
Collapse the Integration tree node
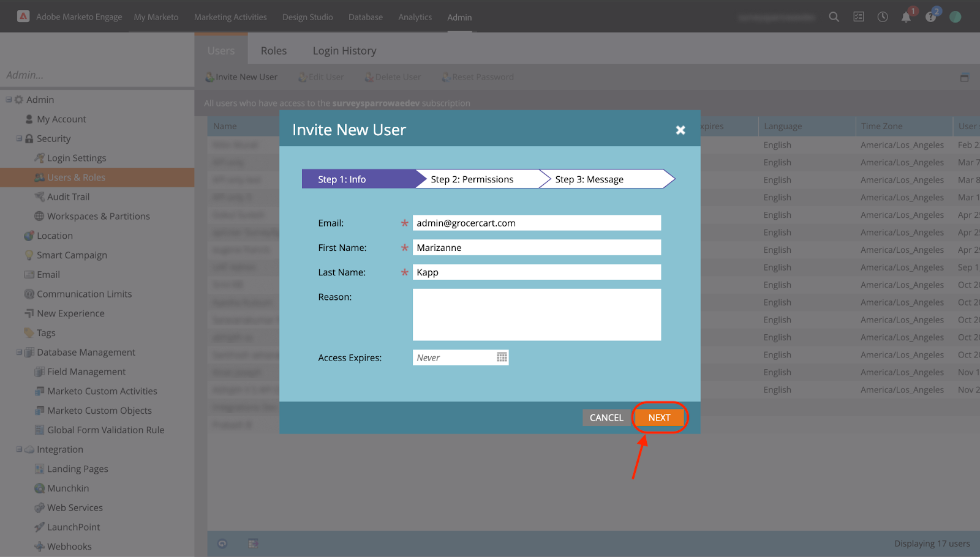click(x=19, y=449)
